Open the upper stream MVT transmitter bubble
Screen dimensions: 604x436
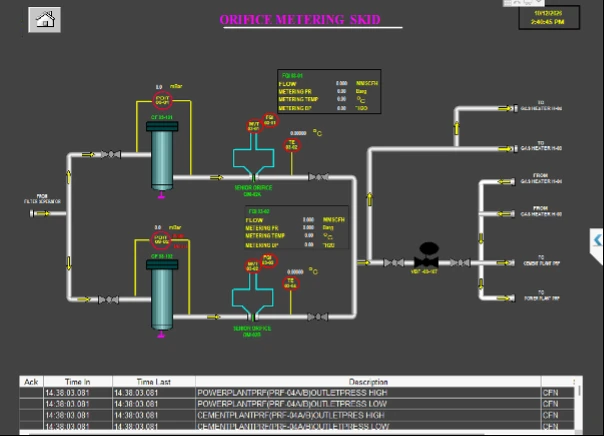pyautogui.click(x=254, y=126)
